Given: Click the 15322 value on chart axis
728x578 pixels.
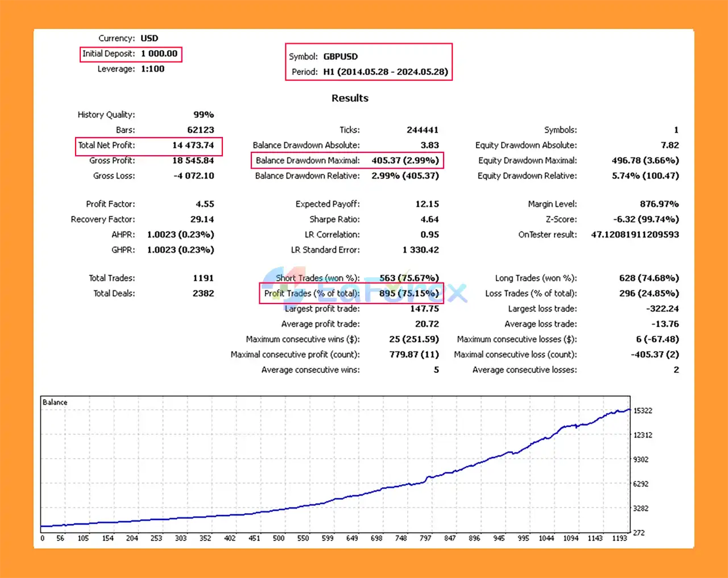Looking at the screenshot, I should 643,410.
